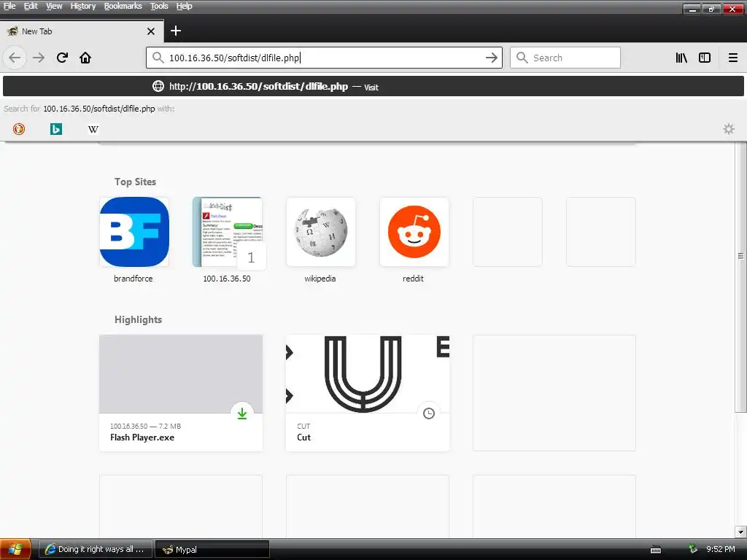The width and height of the screenshot is (747, 560).
Task: Go forward using the Forward arrow button
Action: pyautogui.click(x=39, y=58)
